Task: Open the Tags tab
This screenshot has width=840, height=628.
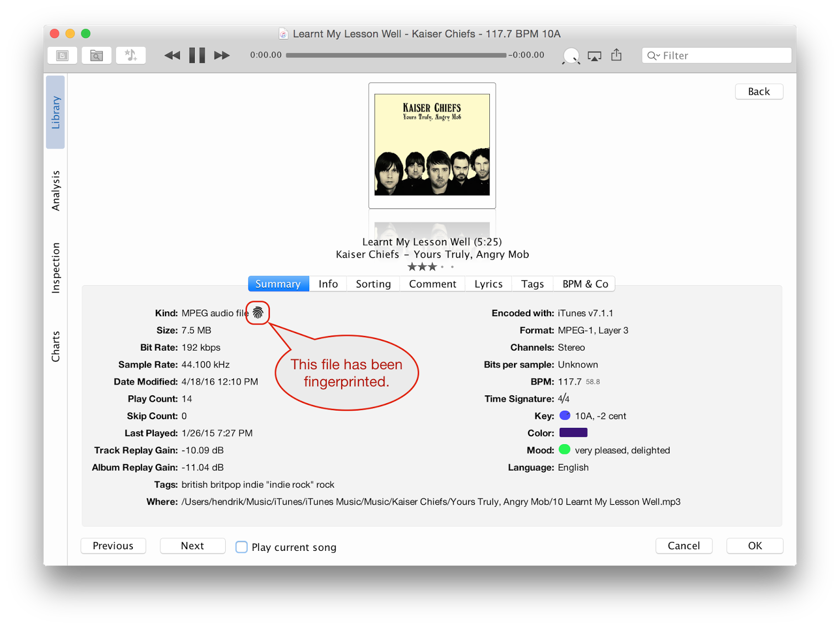Action: coord(532,284)
